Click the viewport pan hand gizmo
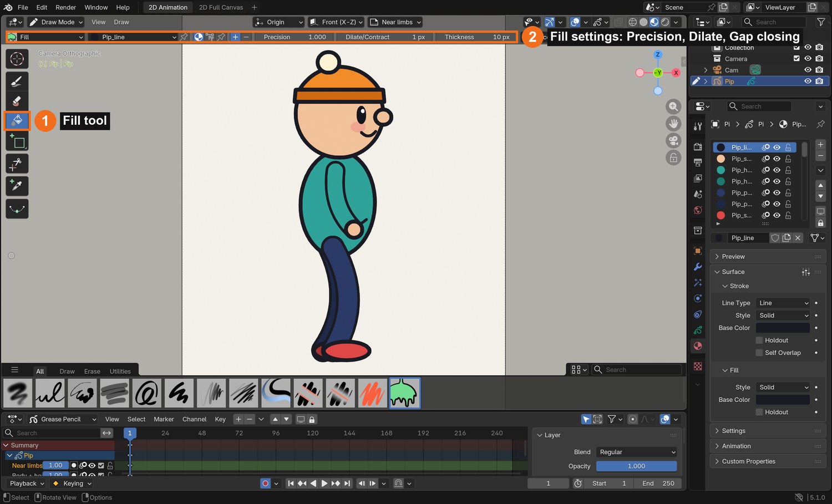832x504 pixels. pos(673,123)
